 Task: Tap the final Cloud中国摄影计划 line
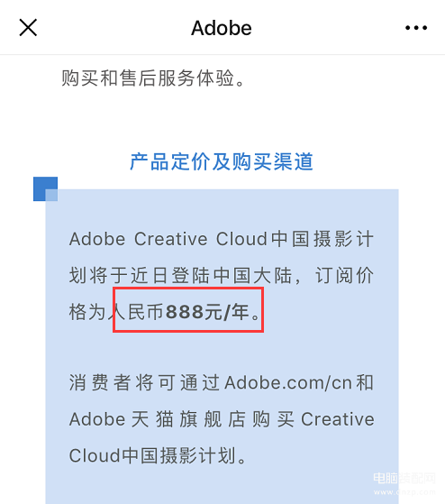coord(158,455)
